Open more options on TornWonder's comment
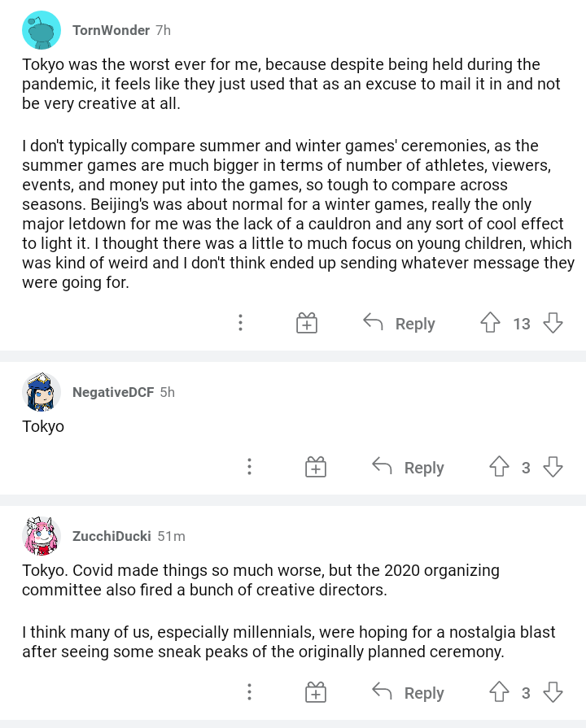This screenshot has width=586, height=728. (240, 324)
